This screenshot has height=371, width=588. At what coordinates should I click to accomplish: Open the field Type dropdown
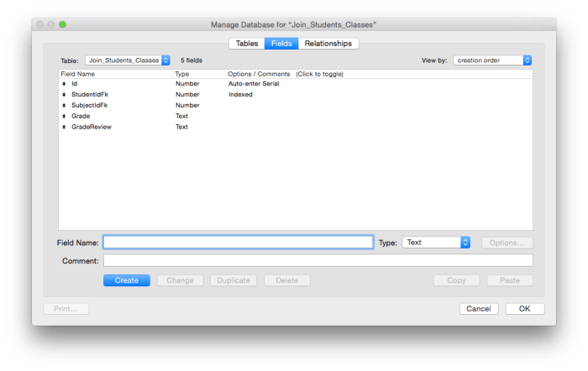click(x=436, y=243)
